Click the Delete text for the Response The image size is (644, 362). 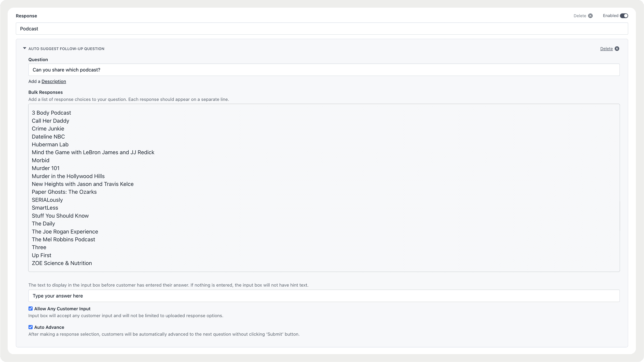(580, 16)
